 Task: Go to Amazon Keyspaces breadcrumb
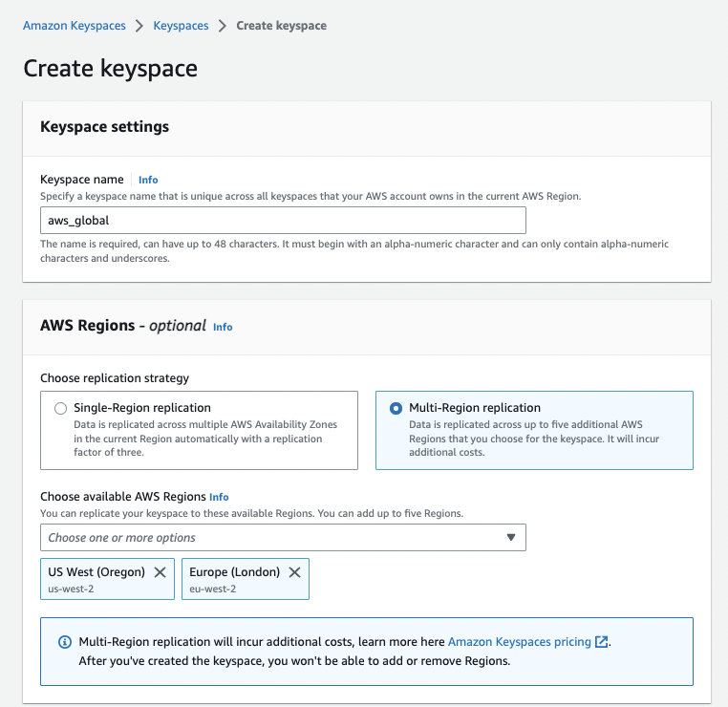click(75, 26)
